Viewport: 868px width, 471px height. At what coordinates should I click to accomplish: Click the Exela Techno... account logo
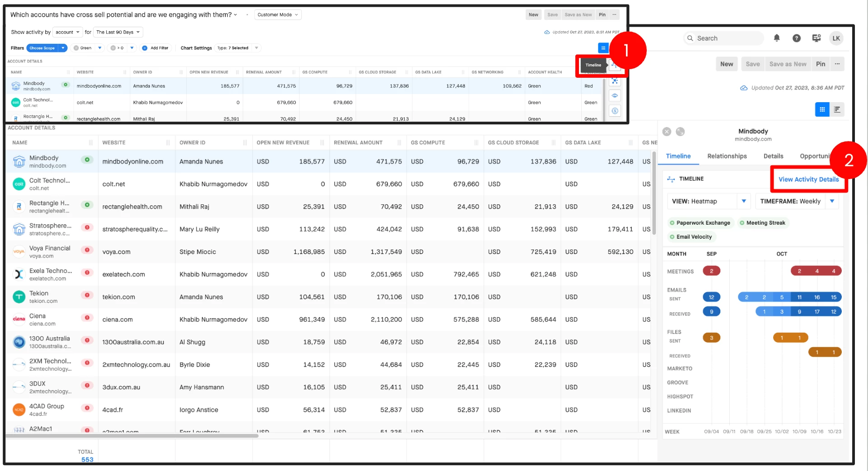tap(19, 274)
